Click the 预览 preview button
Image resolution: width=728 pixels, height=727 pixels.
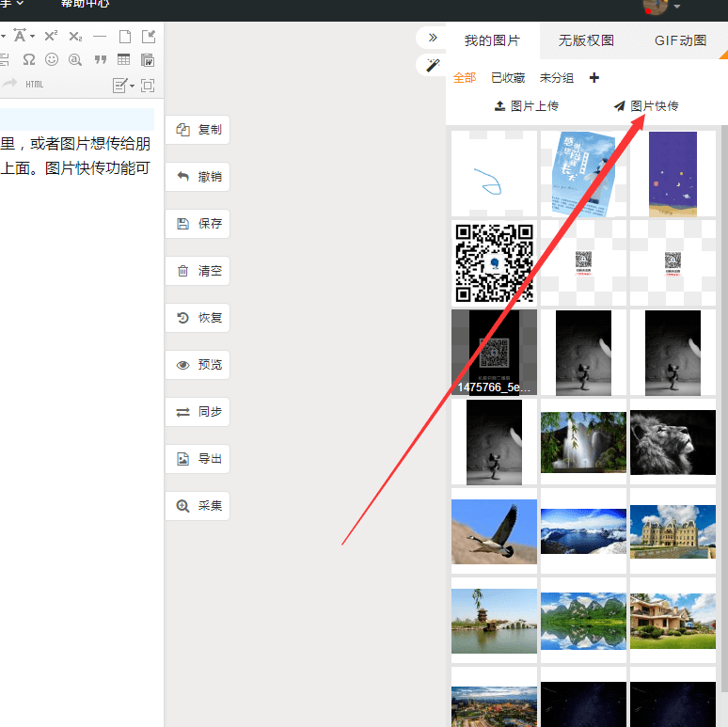tap(198, 365)
